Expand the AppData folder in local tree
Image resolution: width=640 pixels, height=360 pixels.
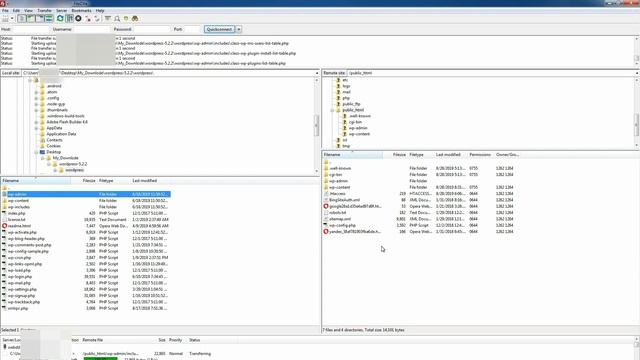[36, 128]
